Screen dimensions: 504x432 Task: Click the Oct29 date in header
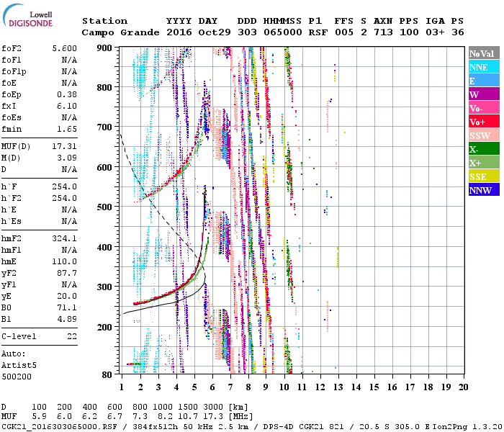click(215, 32)
